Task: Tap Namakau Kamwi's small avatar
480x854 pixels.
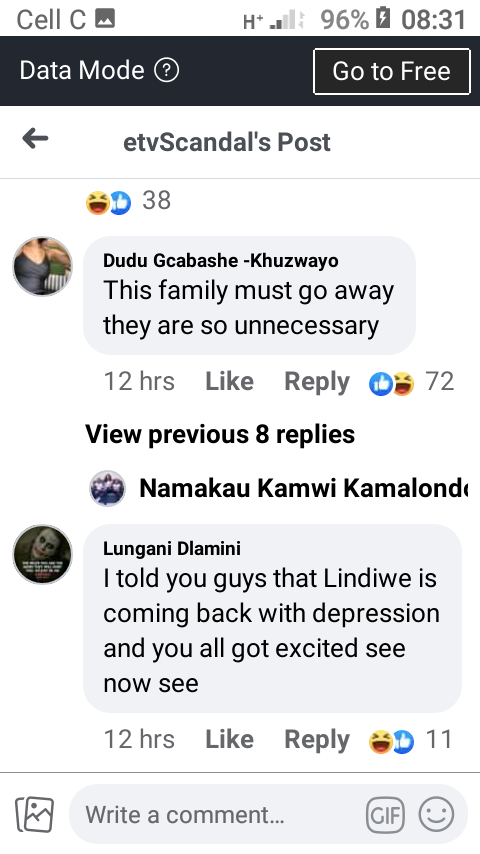Action: [107, 489]
